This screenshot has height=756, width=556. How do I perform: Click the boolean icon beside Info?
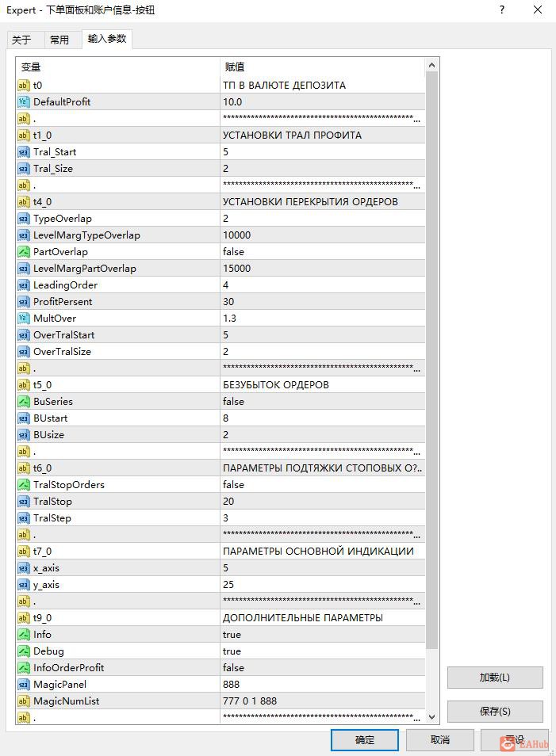tap(23, 635)
